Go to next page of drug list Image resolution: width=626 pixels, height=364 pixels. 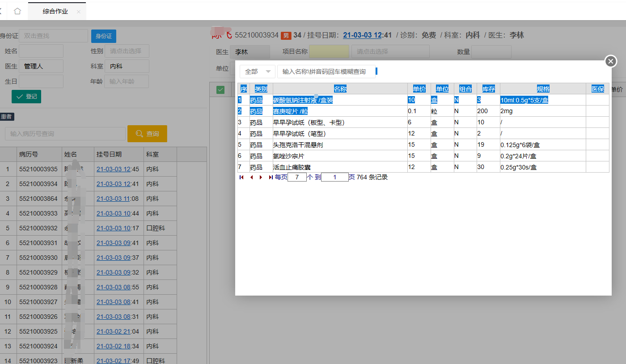click(261, 178)
